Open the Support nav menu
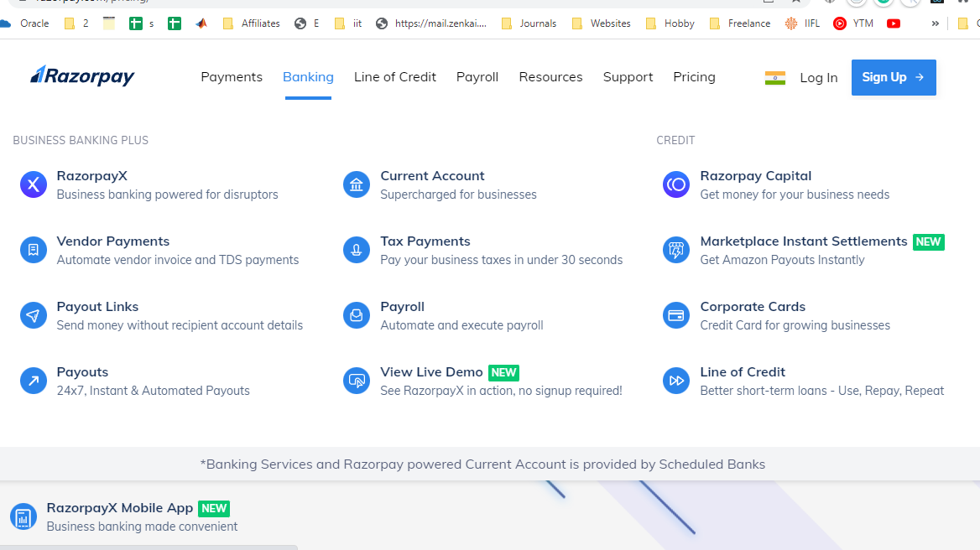The width and height of the screenshot is (980, 550). click(628, 77)
